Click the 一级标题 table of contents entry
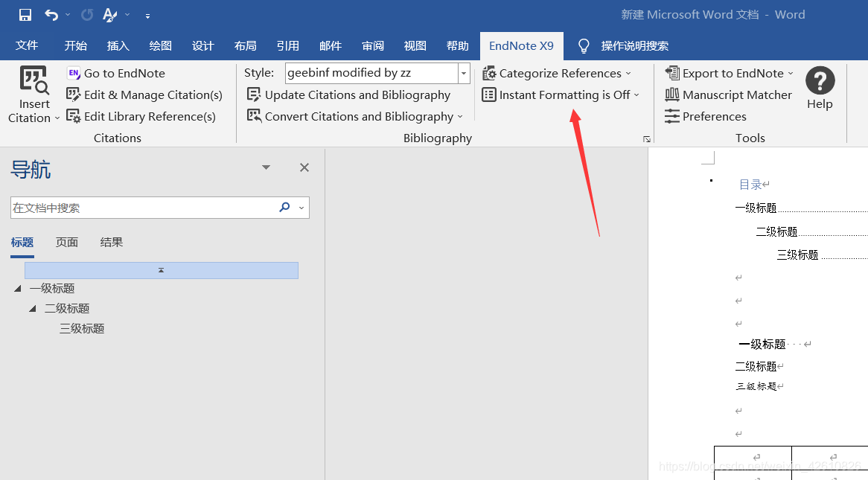 (x=756, y=208)
